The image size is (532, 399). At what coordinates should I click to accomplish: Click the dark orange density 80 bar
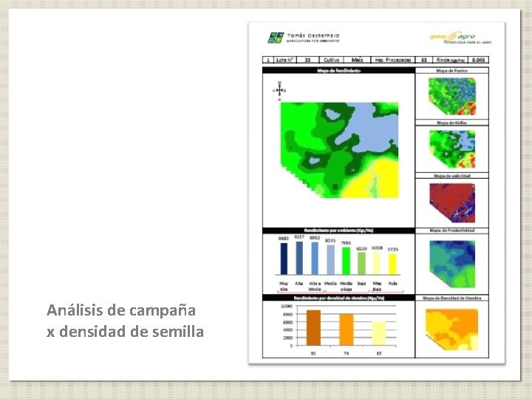click(x=313, y=328)
